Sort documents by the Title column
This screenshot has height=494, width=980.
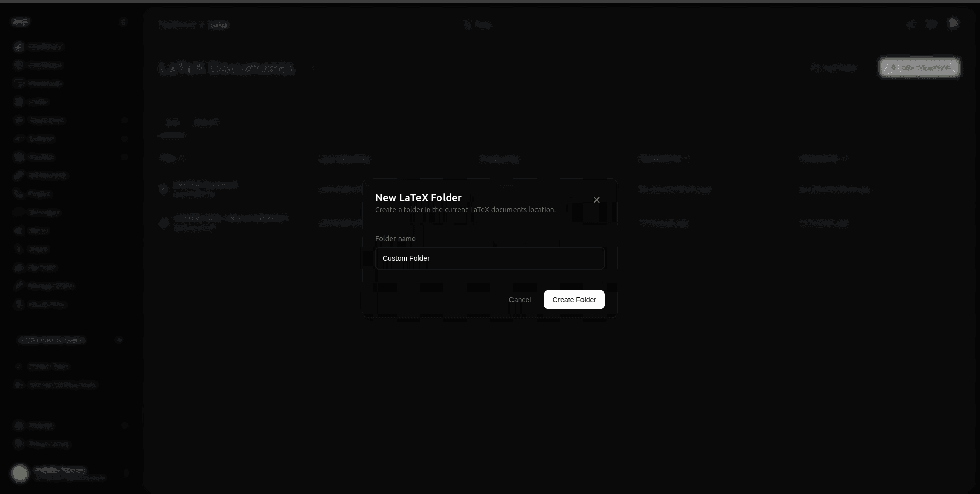click(168, 159)
